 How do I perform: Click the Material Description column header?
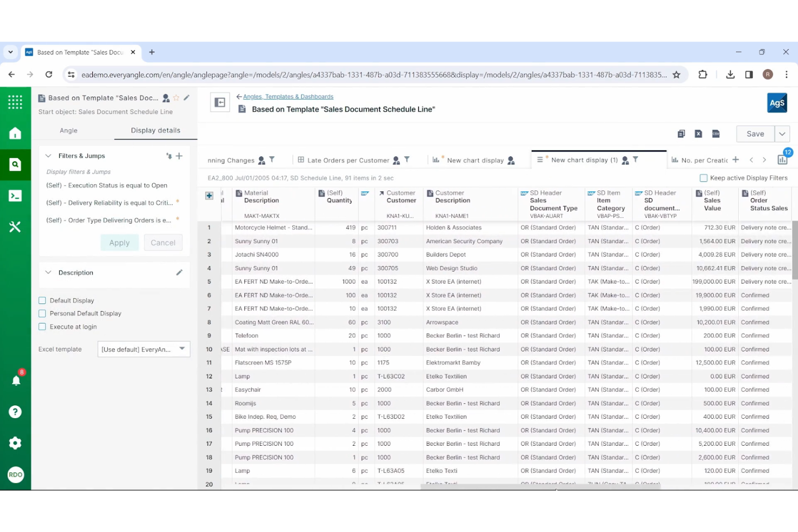pyautogui.click(x=273, y=204)
